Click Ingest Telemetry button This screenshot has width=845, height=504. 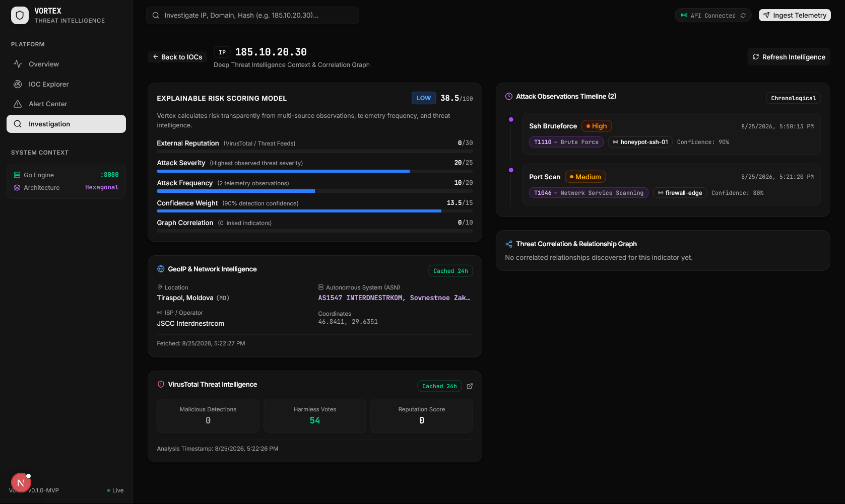tap(795, 15)
